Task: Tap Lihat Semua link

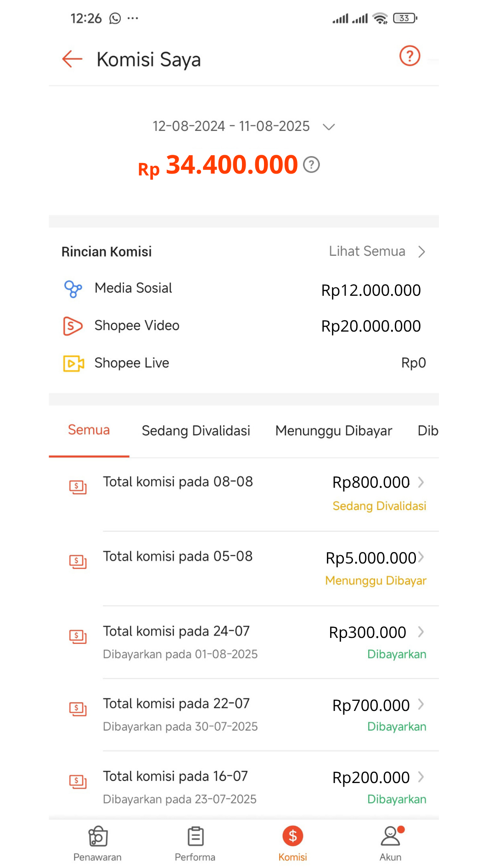Action: click(x=376, y=252)
